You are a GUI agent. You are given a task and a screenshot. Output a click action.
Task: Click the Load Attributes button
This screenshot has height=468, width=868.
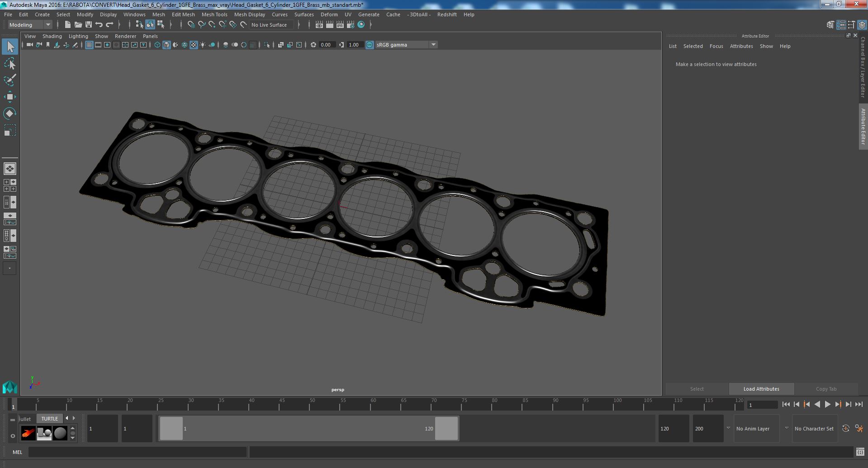761,389
